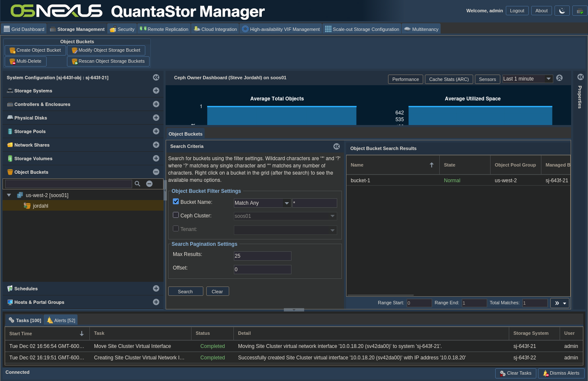Expand the Properties side panel
Screen dimensions: 588x381
click(x=580, y=77)
